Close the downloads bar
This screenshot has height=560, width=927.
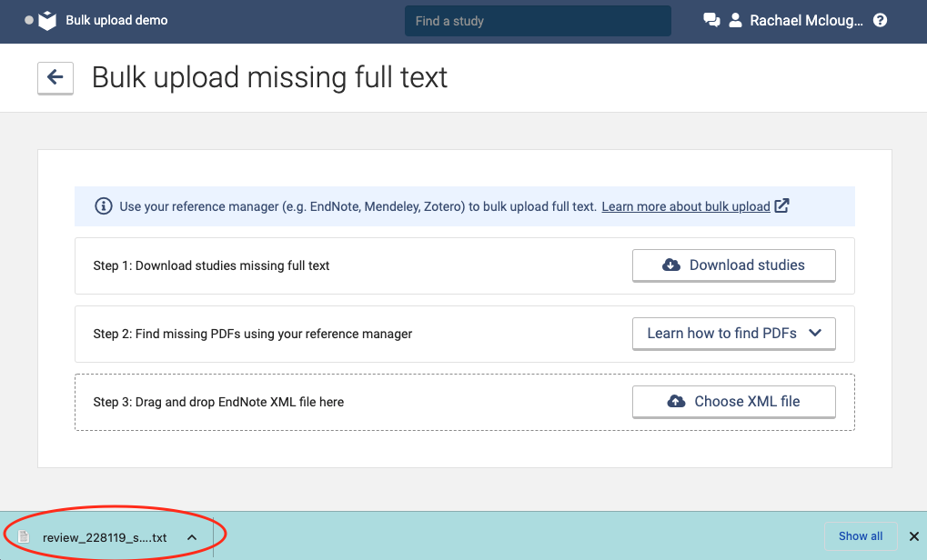click(x=914, y=536)
